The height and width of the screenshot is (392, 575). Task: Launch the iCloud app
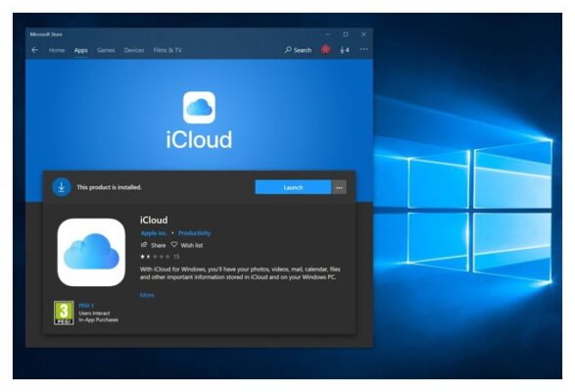coord(293,187)
